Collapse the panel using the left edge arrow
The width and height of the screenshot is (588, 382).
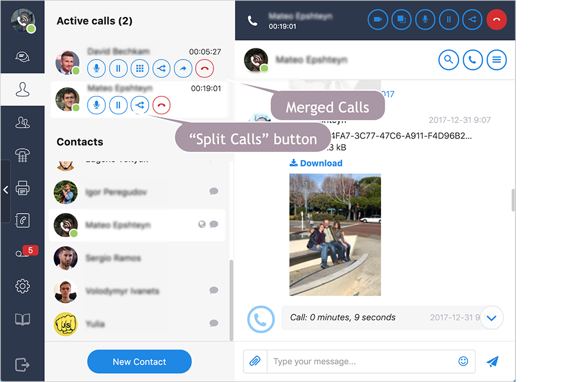coord(6,189)
